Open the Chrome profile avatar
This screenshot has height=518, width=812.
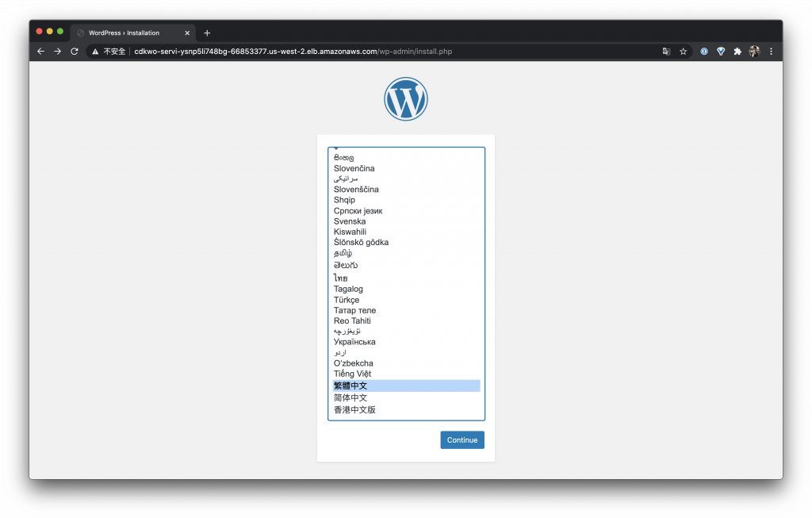(x=754, y=52)
